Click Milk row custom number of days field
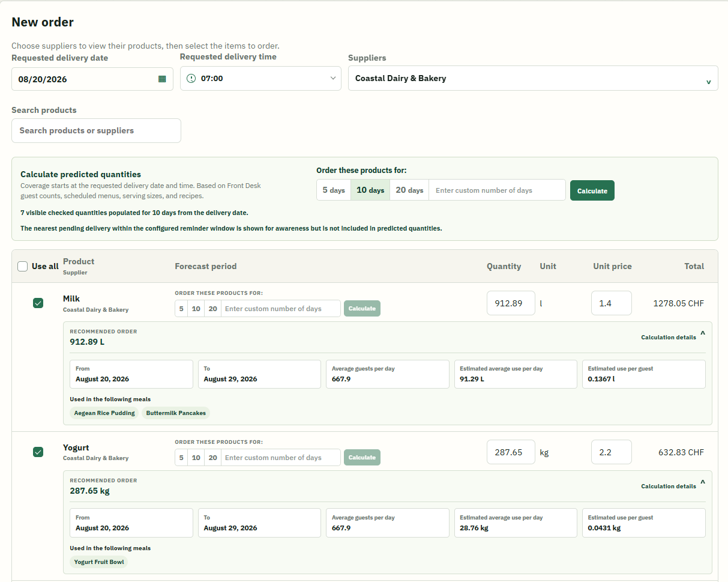The image size is (728, 582). click(281, 309)
